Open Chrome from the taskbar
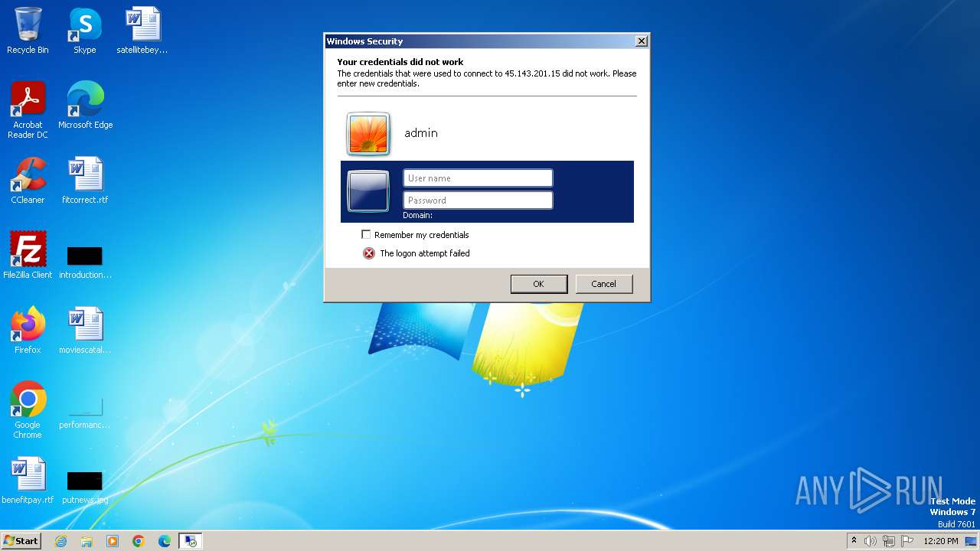The width and height of the screenshot is (980, 551). [x=139, y=541]
